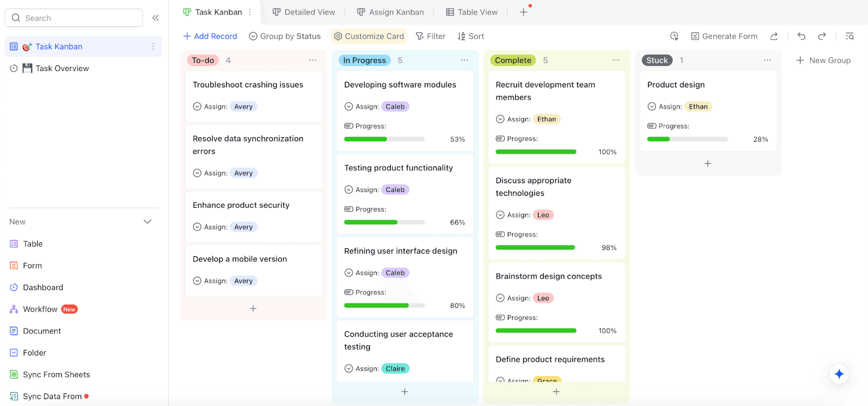Open the Resolve data synchronization errors card
This screenshot has width=868, height=406.
click(x=254, y=157)
